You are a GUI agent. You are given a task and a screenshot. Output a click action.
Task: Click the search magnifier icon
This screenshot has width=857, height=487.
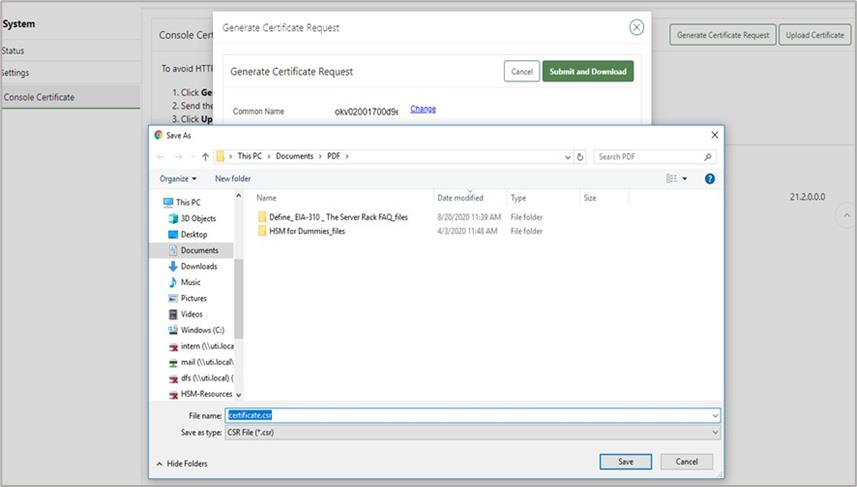click(708, 157)
